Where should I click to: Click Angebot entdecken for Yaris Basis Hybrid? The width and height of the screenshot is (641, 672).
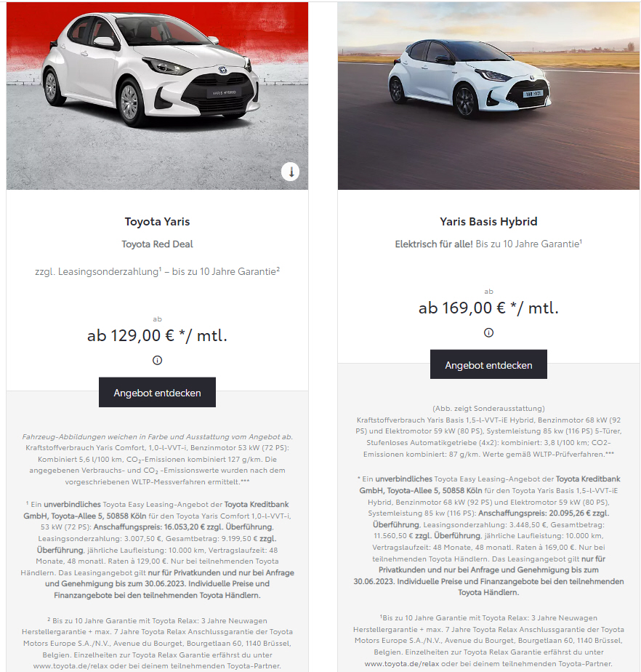pyautogui.click(x=488, y=364)
